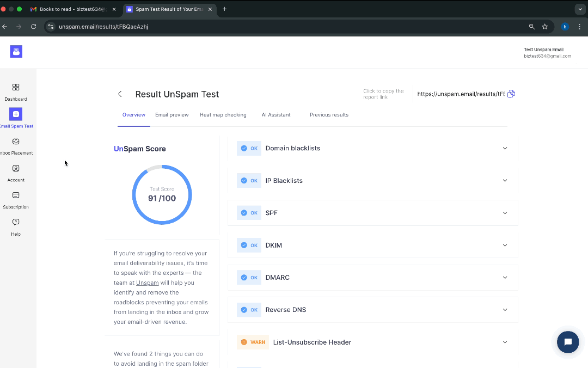Click the Reverse DNS row title
The width and height of the screenshot is (588, 368).
tap(286, 310)
